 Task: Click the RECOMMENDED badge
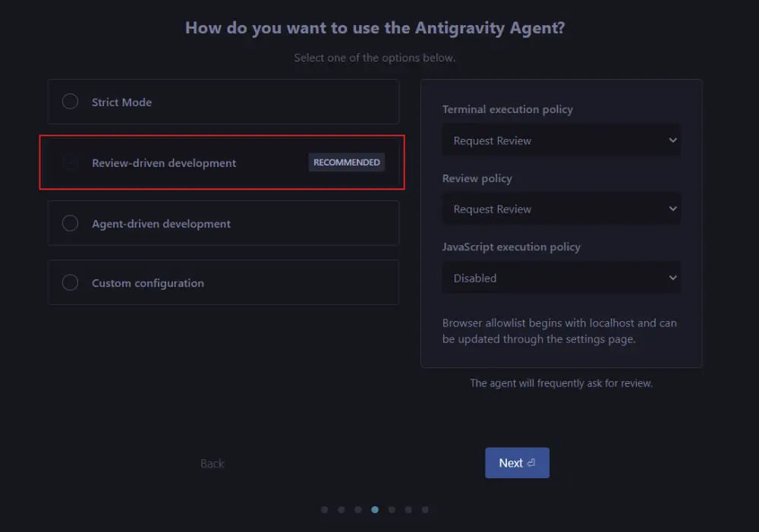point(346,162)
